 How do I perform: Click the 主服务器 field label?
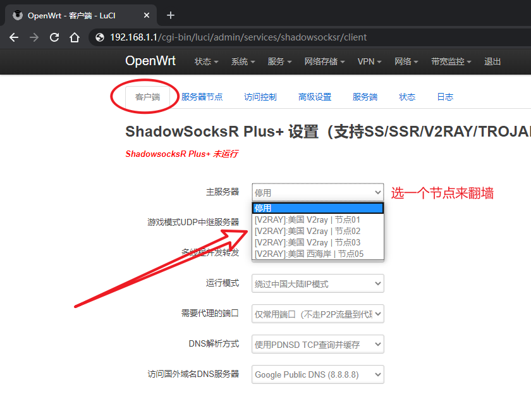223,192
